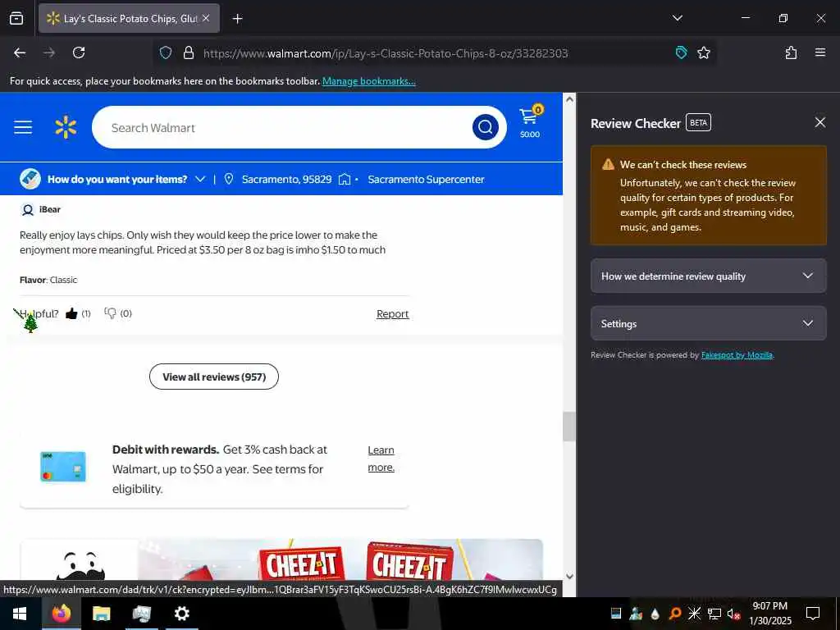Click the muted volume tray icon
Screen dimensions: 840x630
pyautogui.click(x=733, y=614)
